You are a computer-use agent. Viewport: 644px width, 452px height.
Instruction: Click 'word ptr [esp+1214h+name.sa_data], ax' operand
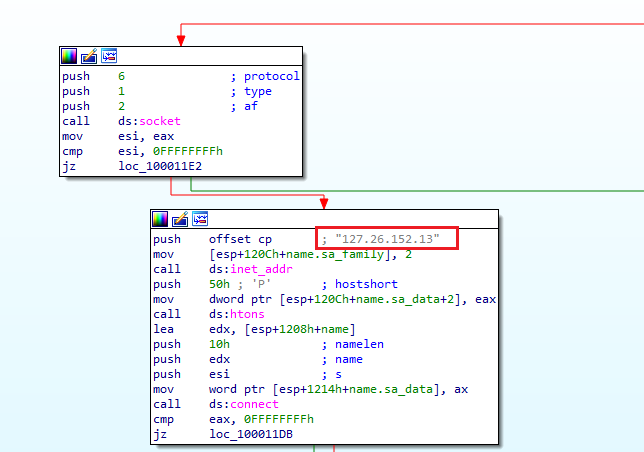(x=338, y=389)
